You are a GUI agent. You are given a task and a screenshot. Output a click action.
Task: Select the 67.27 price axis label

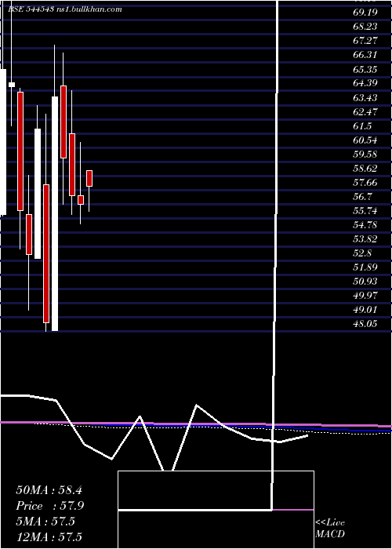tap(365, 41)
